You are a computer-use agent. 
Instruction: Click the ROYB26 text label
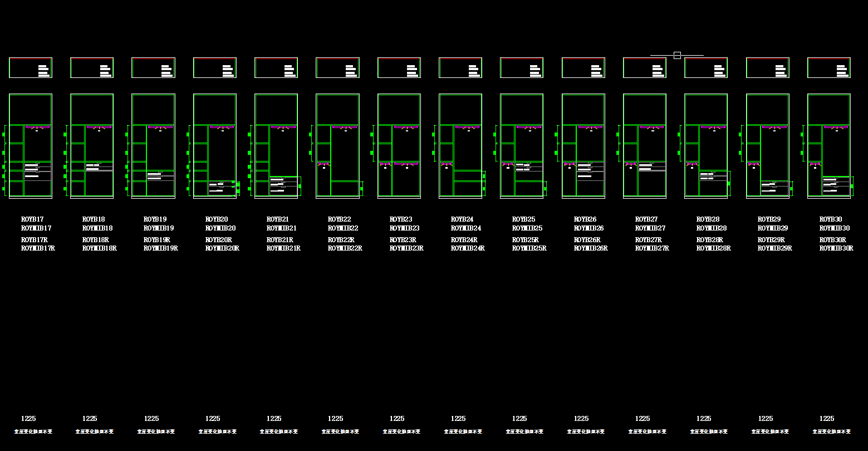pyautogui.click(x=585, y=219)
